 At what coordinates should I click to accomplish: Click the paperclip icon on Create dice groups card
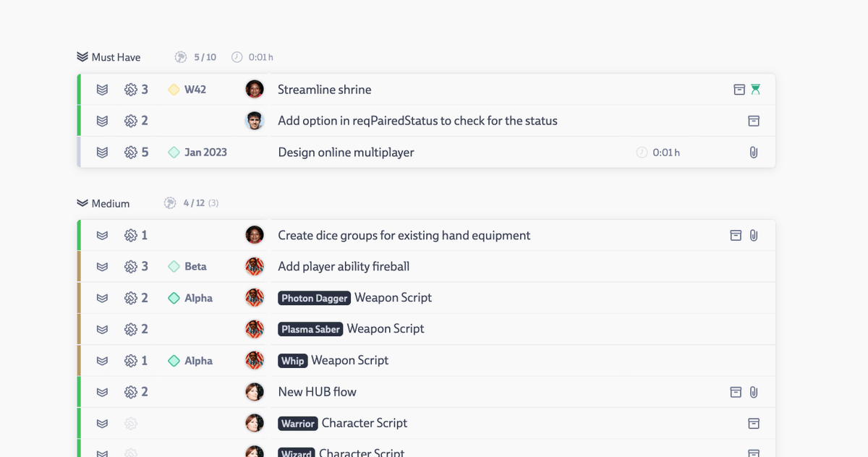754,235
